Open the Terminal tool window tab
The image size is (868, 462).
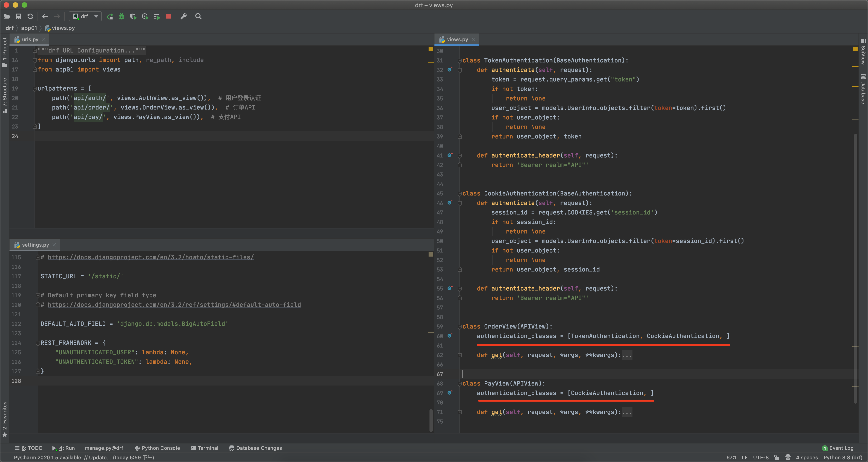[205, 448]
